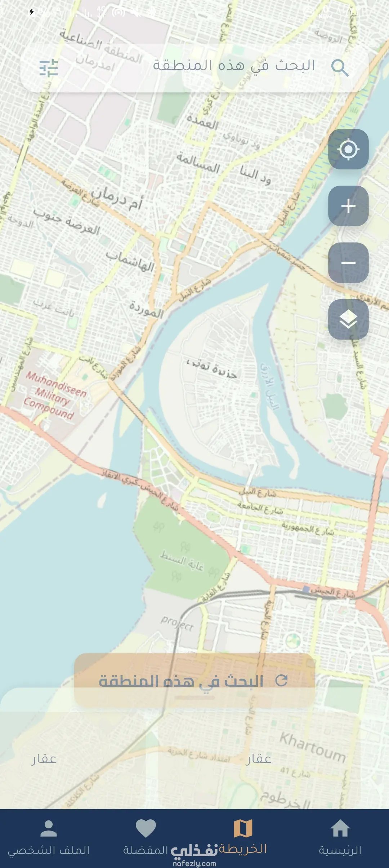
Task: Tap the غابة السنط green park area
Action: (x=182, y=561)
